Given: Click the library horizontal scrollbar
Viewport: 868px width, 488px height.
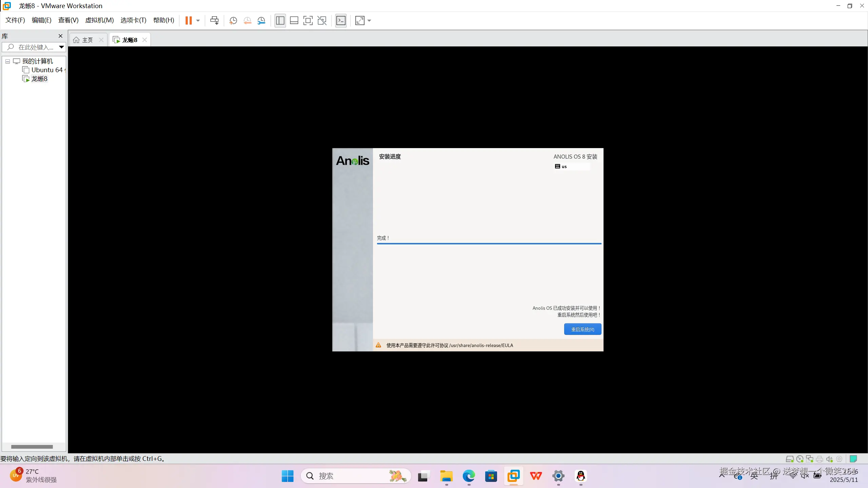Looking at the screenshot, I should coord(32,447).
